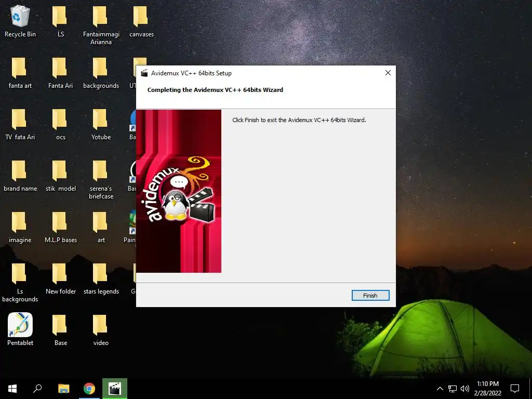Close the Avidemux VC++ 64bits Setup dialog

[x=388, y=73]
